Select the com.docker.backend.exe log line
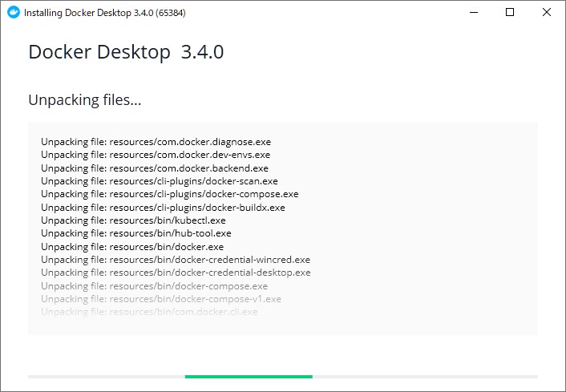Screen dimensions: 566x392 click(155, 168)
